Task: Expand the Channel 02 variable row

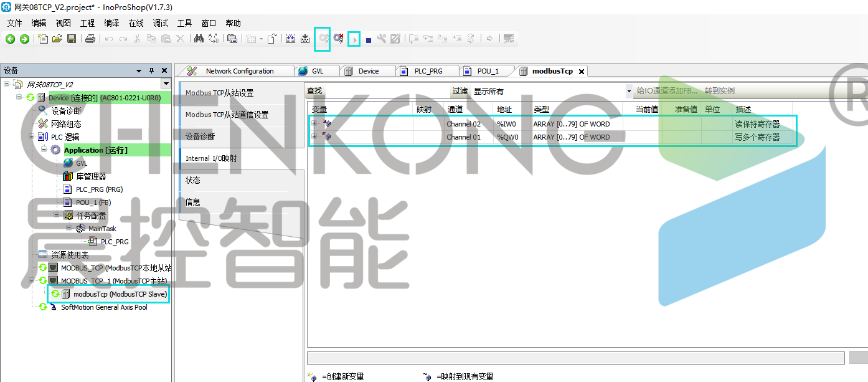Action: (314, 123)
